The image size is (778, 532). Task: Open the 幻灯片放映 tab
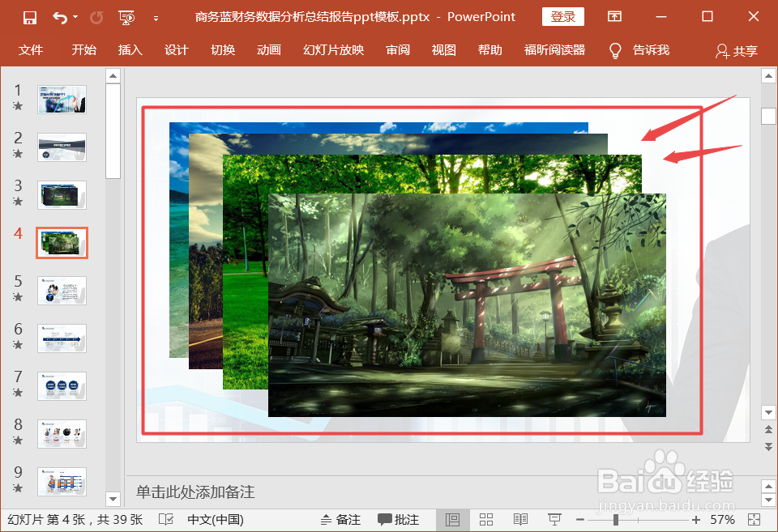point(333,50)
